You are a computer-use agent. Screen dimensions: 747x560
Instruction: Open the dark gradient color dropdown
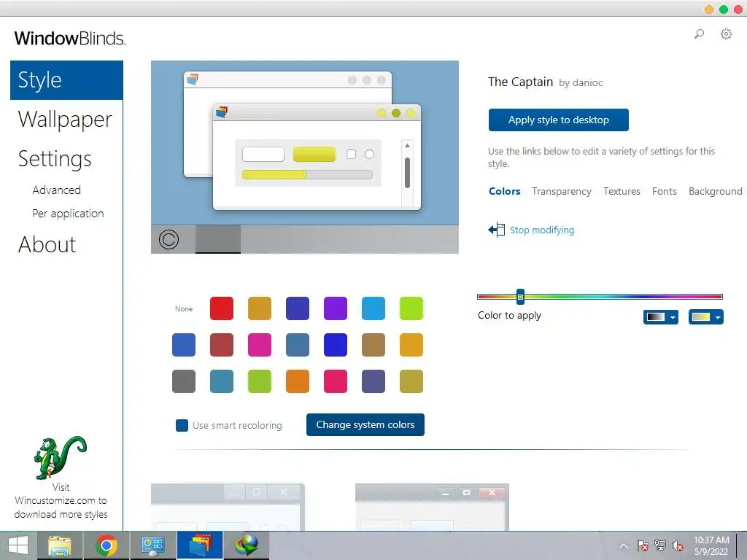[x=661, y=317]
